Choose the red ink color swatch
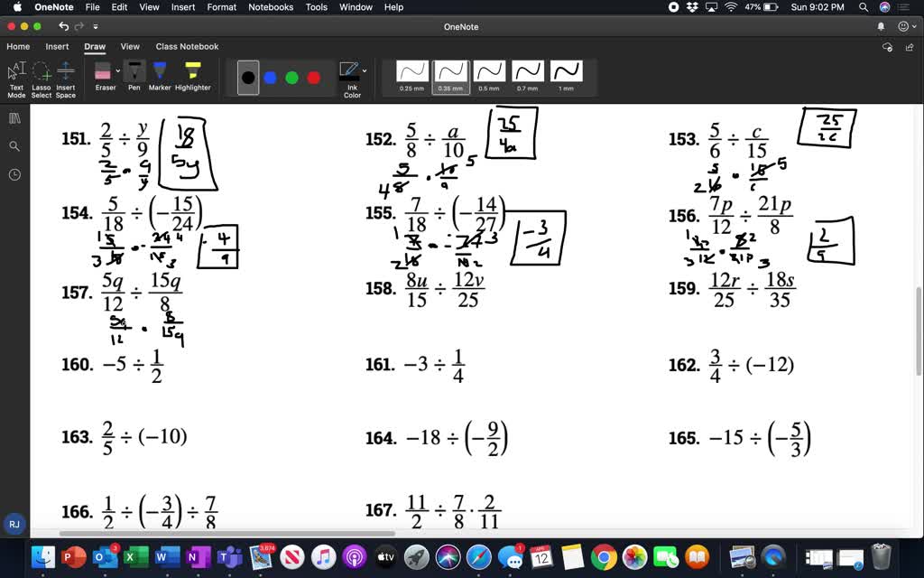 coord(313,78)
